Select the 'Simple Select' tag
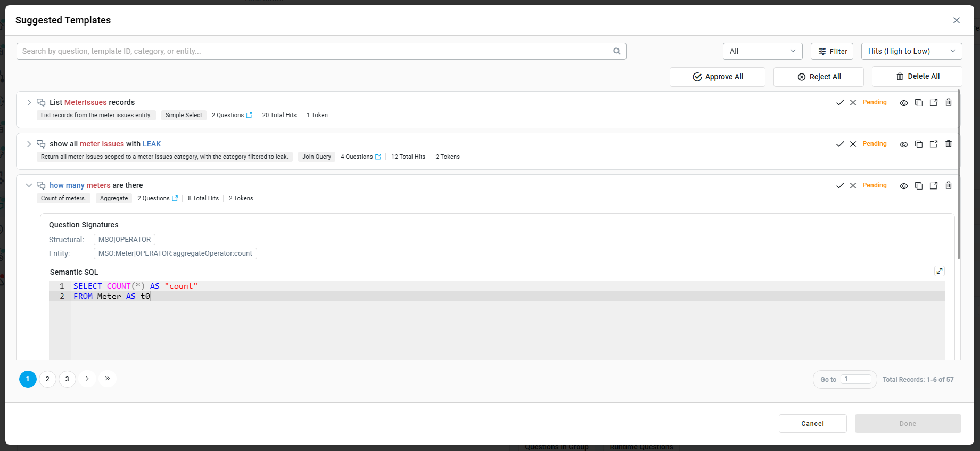Image resolution: width=980 pixels, height=451 pixels. pyautogui.click(x=184, y=115)
